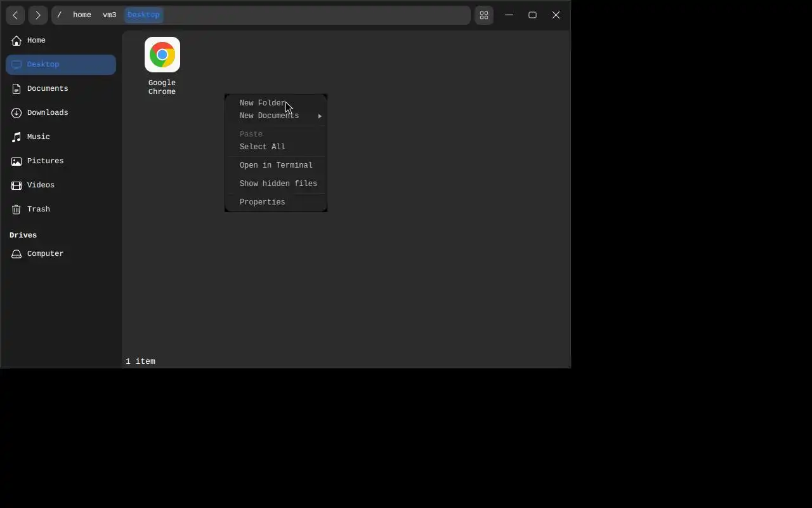
Task: Click the Music note icon in sidebar
Action: tap(16, 137)
